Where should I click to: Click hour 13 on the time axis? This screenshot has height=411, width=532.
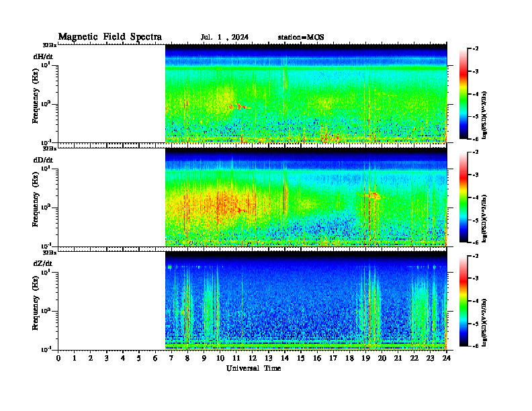coord(269,359)
